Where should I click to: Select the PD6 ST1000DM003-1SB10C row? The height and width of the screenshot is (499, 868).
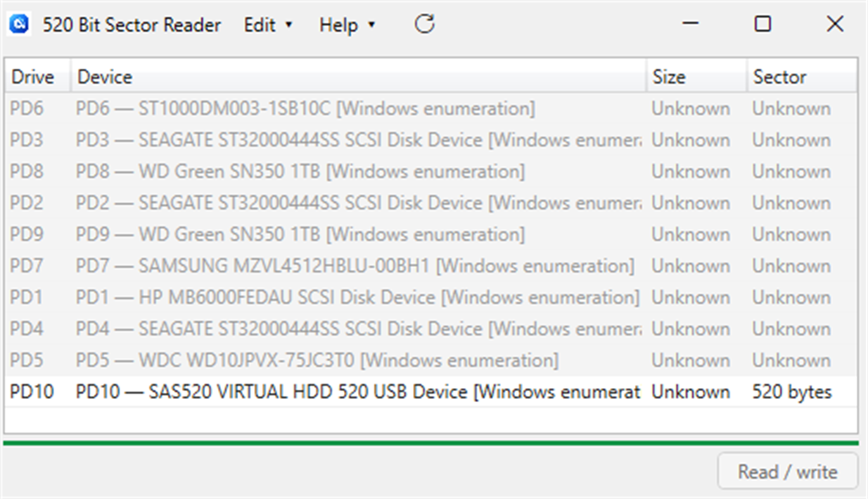click(x=431, y=108)
